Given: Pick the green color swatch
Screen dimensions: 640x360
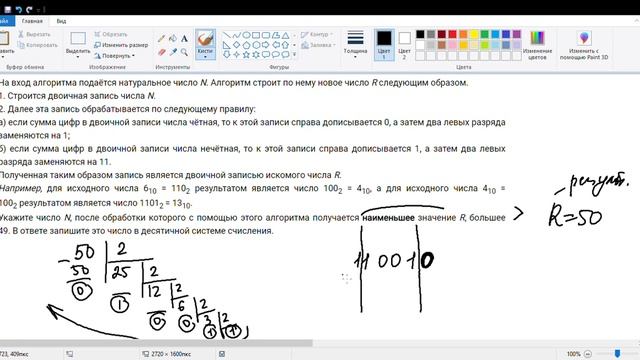Looking at the screenshot, I should click(484, 34).
